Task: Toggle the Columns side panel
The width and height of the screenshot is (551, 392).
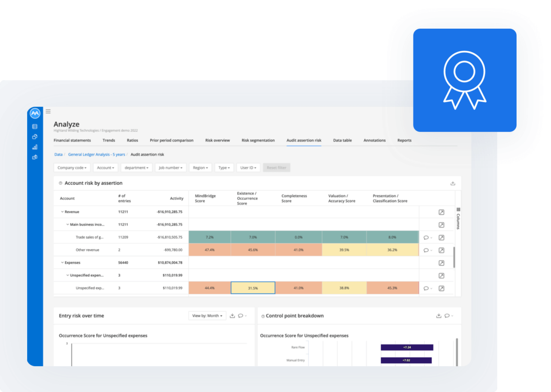Action: [458, 216]
